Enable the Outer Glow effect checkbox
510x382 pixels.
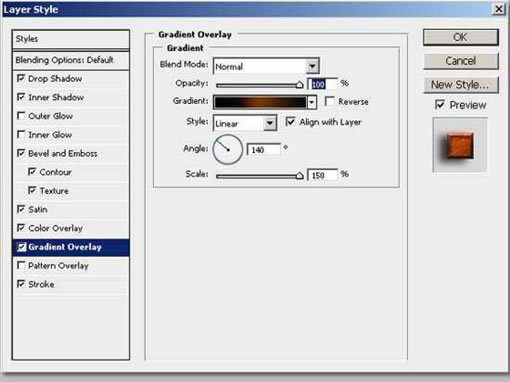point(21,116)
